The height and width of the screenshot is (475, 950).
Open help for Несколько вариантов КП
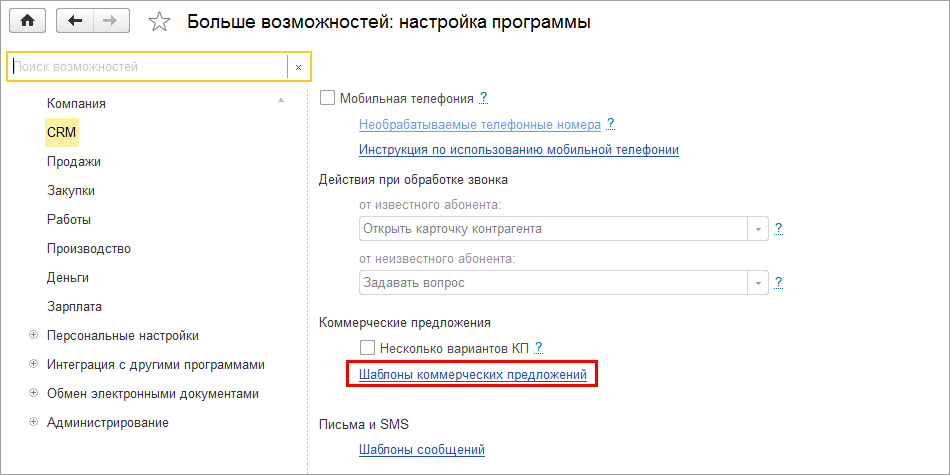pyautogui.click(x=538, y=347)
